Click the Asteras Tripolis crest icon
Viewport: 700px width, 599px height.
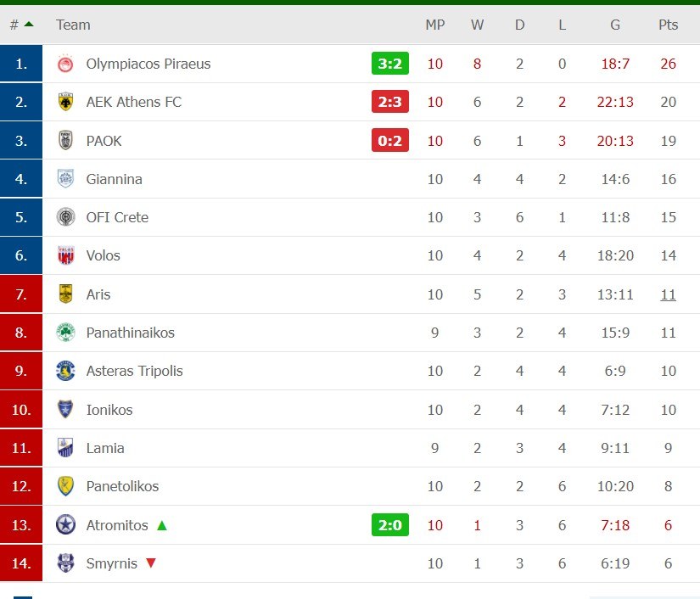[65, 371]
